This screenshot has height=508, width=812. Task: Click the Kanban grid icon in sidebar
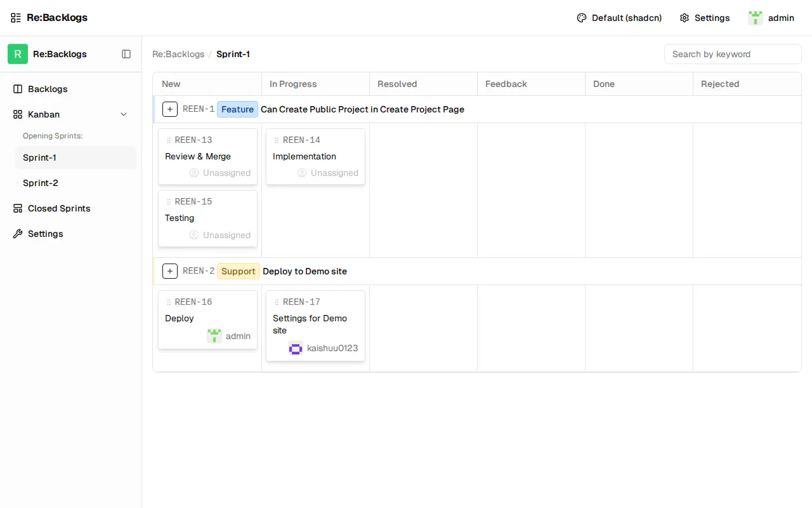[x=18, y=114]
